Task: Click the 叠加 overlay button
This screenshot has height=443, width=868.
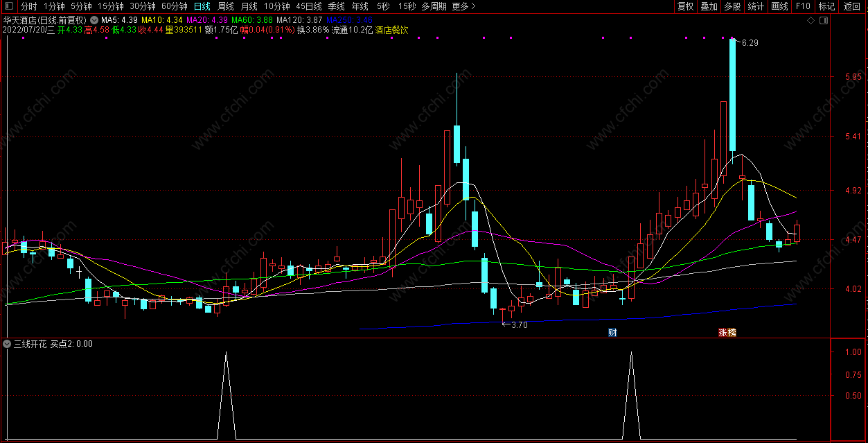Action: tap(709, 6)
